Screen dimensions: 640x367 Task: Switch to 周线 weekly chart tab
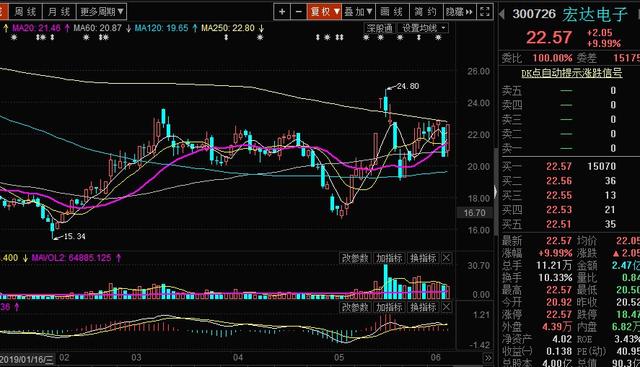point(25,12)
